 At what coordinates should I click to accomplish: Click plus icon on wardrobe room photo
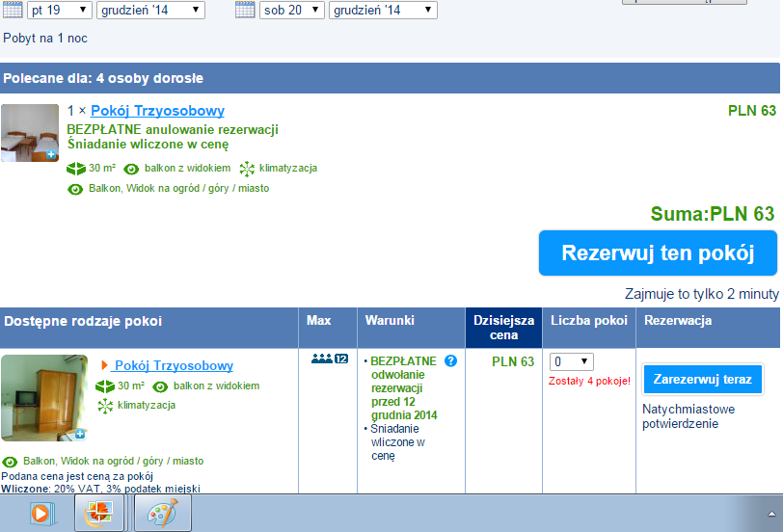pos(80,434)
